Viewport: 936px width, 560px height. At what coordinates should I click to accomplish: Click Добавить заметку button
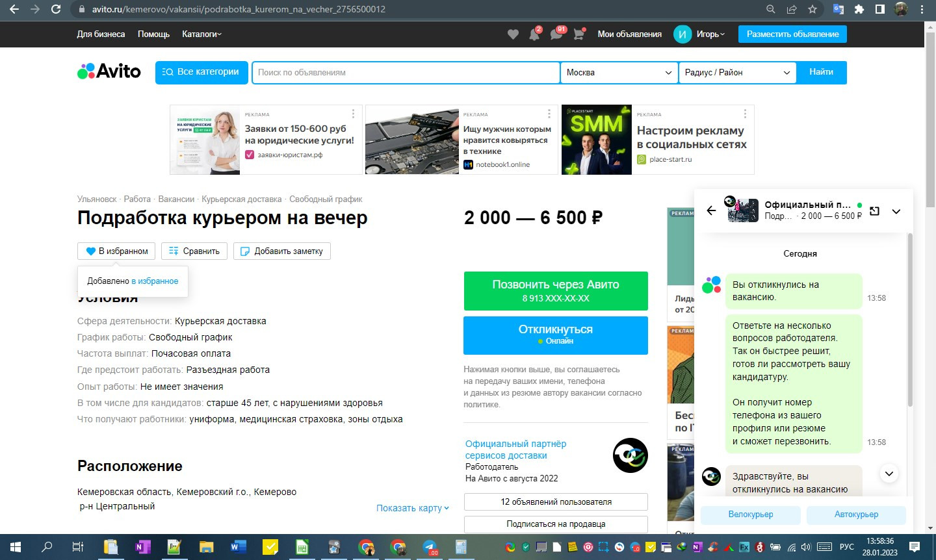(x=282, y=251)
